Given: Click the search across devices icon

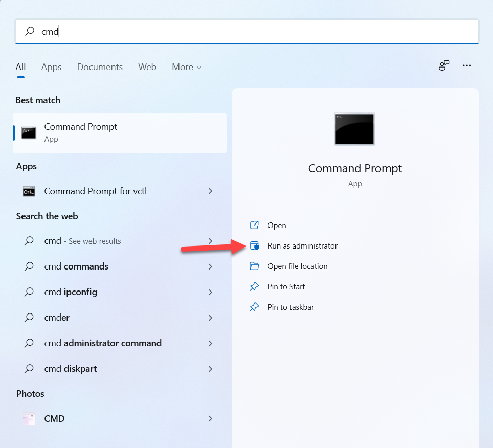Looking at the screenshot, I should 444,65.
